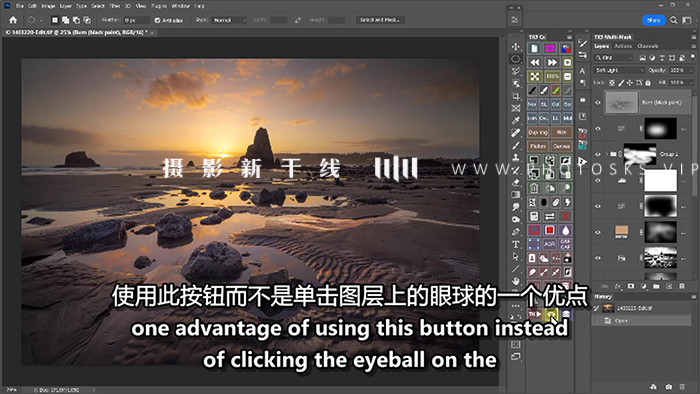The image size is (700, 394).
Task: Toggle lock transparent pixels button
Action: 612,83
